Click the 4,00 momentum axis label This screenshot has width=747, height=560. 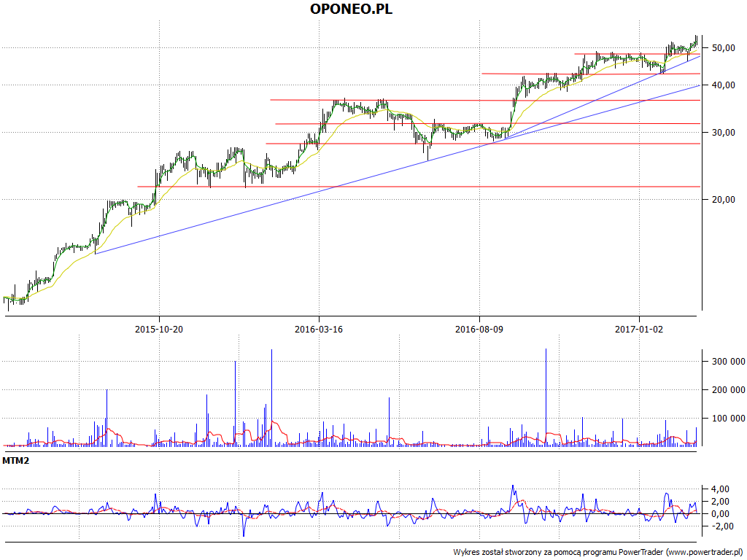tap(719, 489)
